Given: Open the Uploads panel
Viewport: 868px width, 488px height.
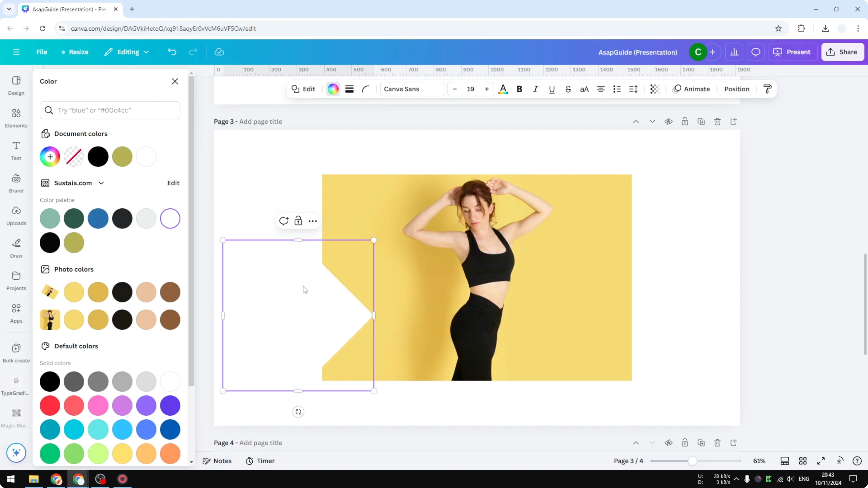Looking at the screenshot, I should point(16,215).
